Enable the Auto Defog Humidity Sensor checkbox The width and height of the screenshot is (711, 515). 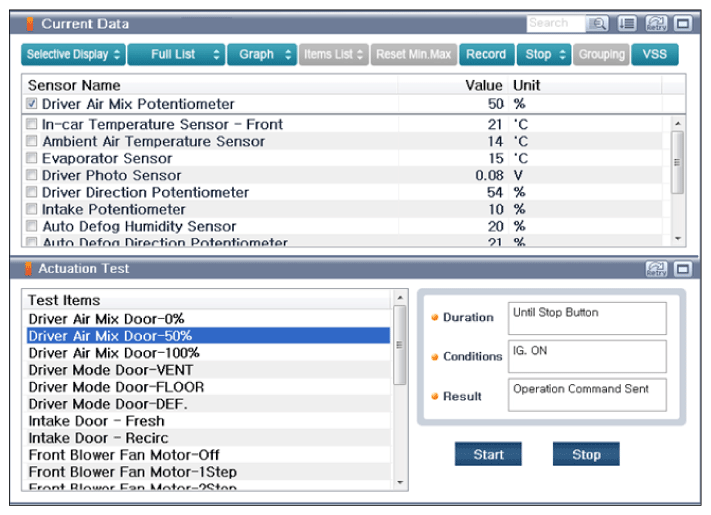tap(31, 226)
